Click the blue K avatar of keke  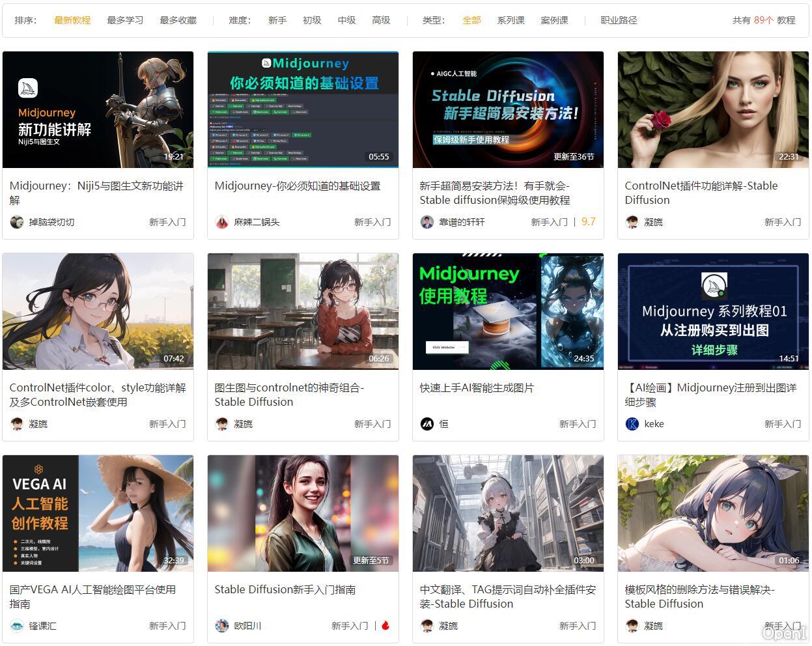click(x=632, y=424)
